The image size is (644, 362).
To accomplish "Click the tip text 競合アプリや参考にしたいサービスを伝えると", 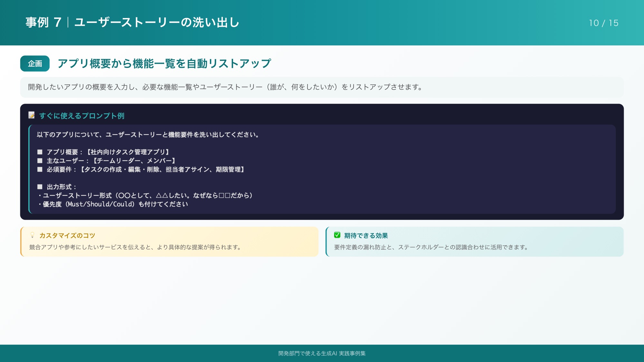I will pos(135,247).
